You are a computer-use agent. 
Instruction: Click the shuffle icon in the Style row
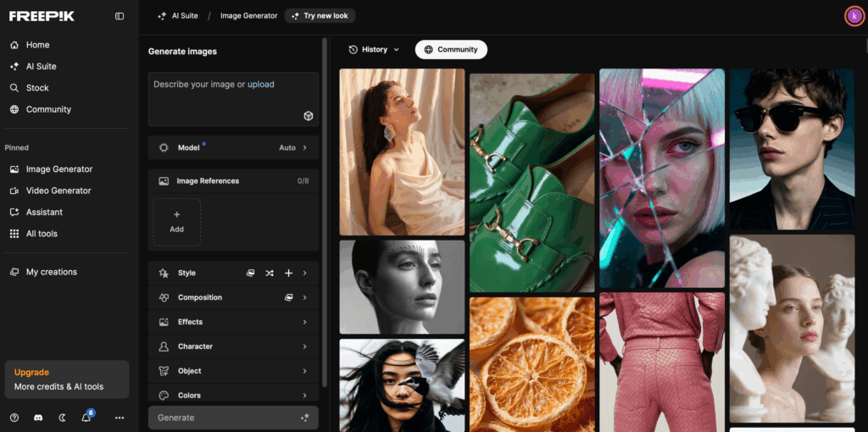[x=270, y=274]
